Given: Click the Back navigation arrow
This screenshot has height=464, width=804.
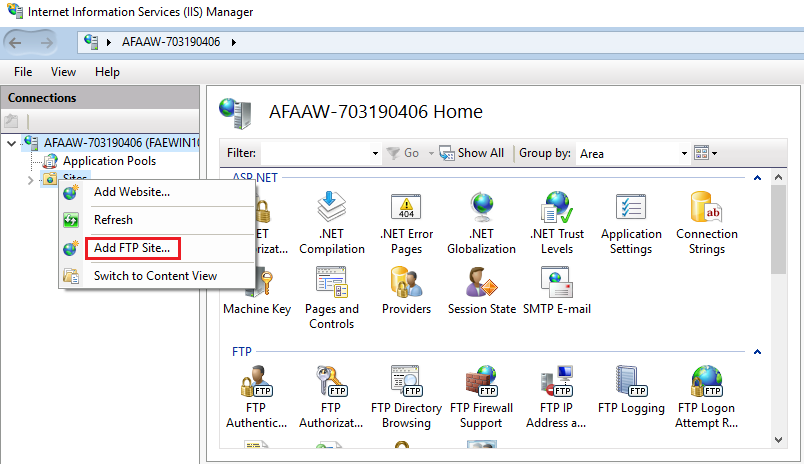Looking at the screenshot, I should coord(16,43).
